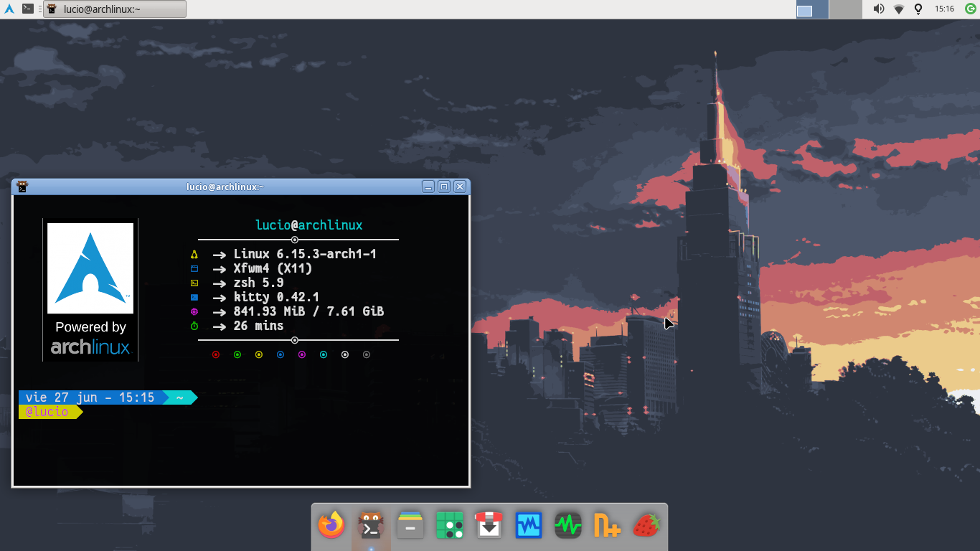Open the orange n+ editor dock icon
This screenshot has height=551, width=980.
(607, 525)
